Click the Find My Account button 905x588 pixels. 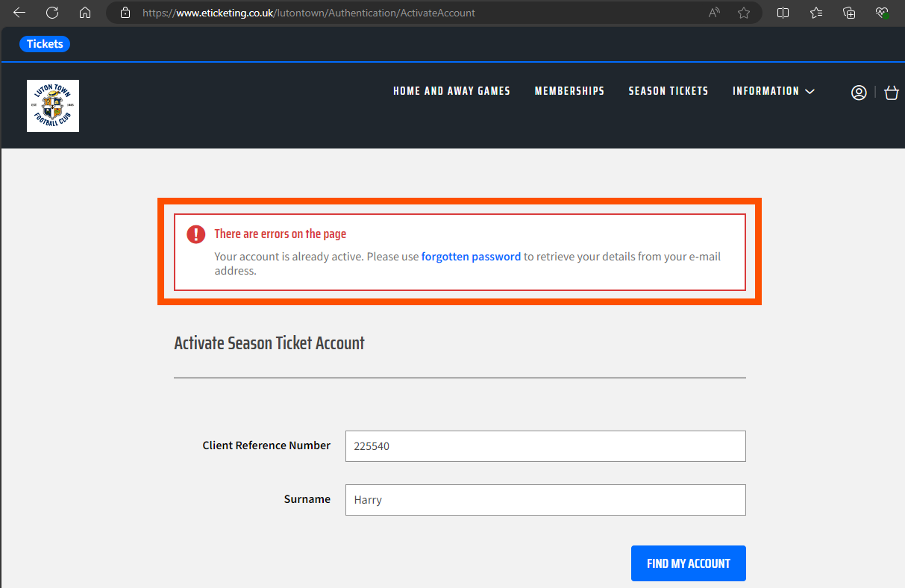click(x=688, y=563)
